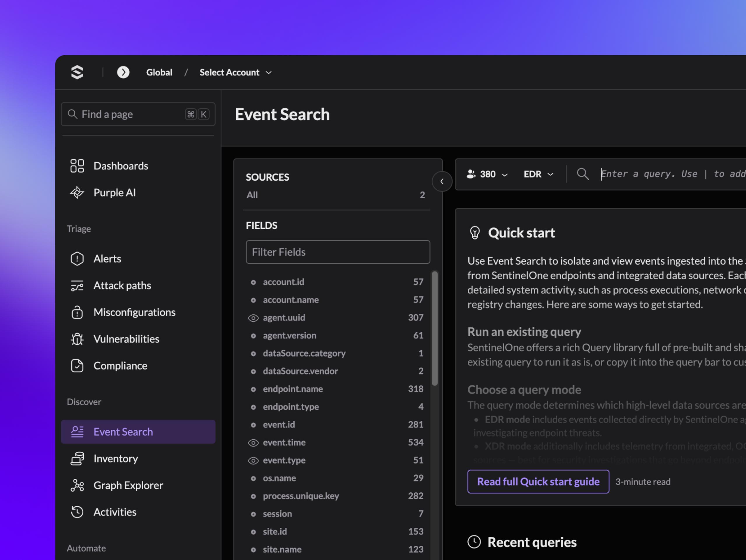Expand the sidebar with the round arrow button
Image resolution: width=746 pixels, height=560 pixels.
(x=123, y=72)
